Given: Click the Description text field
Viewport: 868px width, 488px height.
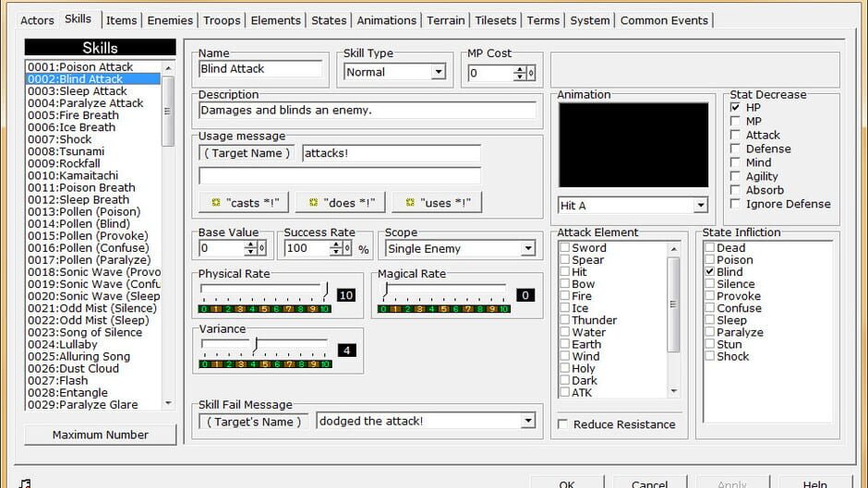Looking at the screenshot, I should pyautogui.click(x=367, y=110).
